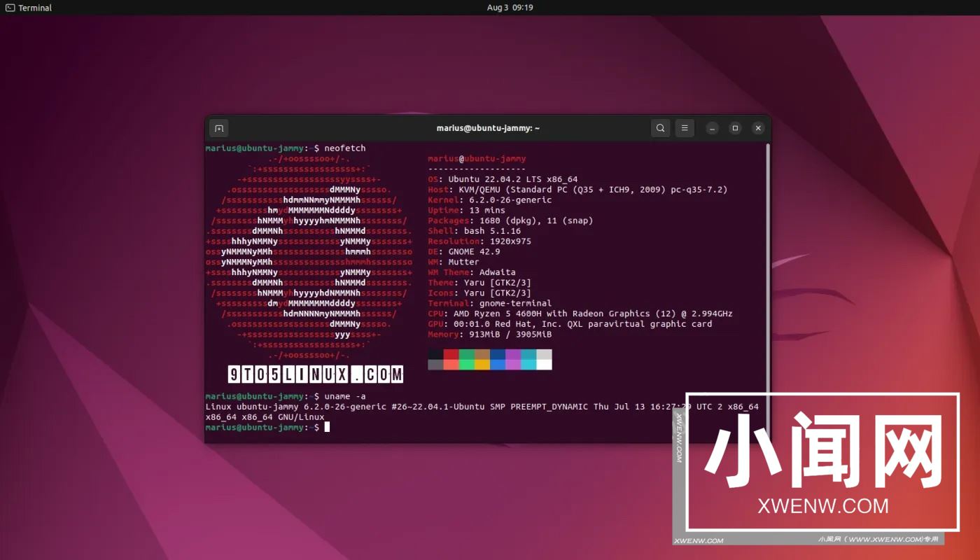Click the typed neofetch command
This screenshot has width=980, height=560.
pos(345,148)
